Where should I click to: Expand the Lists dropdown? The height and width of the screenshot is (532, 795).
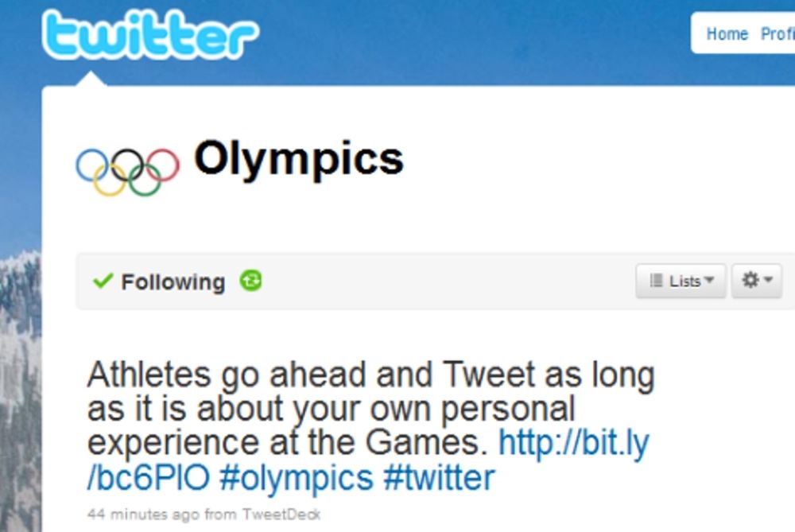681,281
